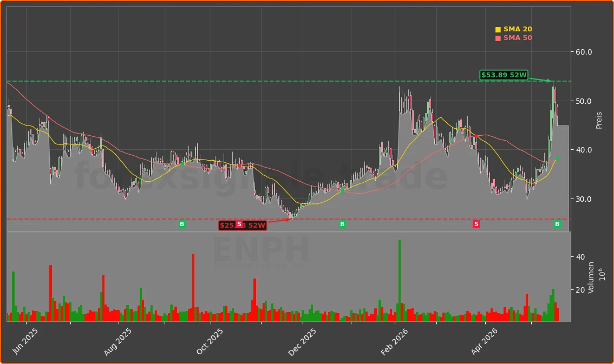Screen dimensions: 614x364
Task: Select the B buy marker after December 2025
Action: [x=342, y=224]
